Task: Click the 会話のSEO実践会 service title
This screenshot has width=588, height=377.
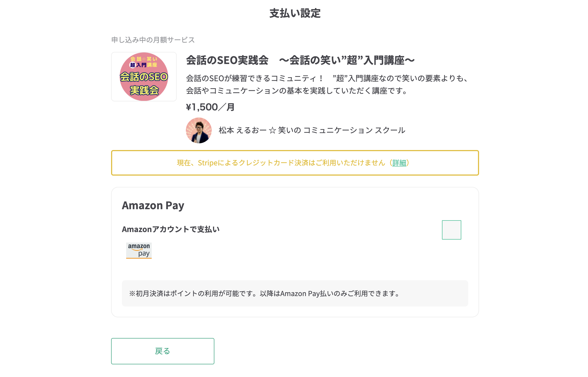Action: 227,60
